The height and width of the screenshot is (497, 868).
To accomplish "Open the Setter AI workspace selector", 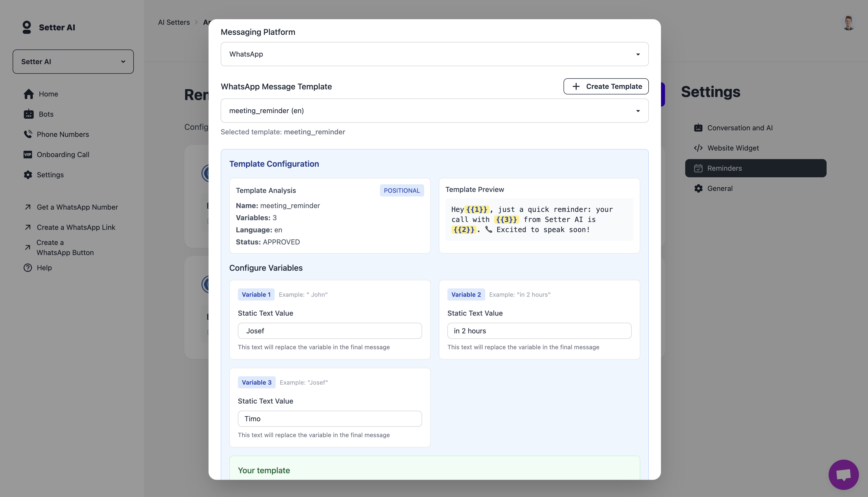I will pyautogui.click(x=73, y=61).
